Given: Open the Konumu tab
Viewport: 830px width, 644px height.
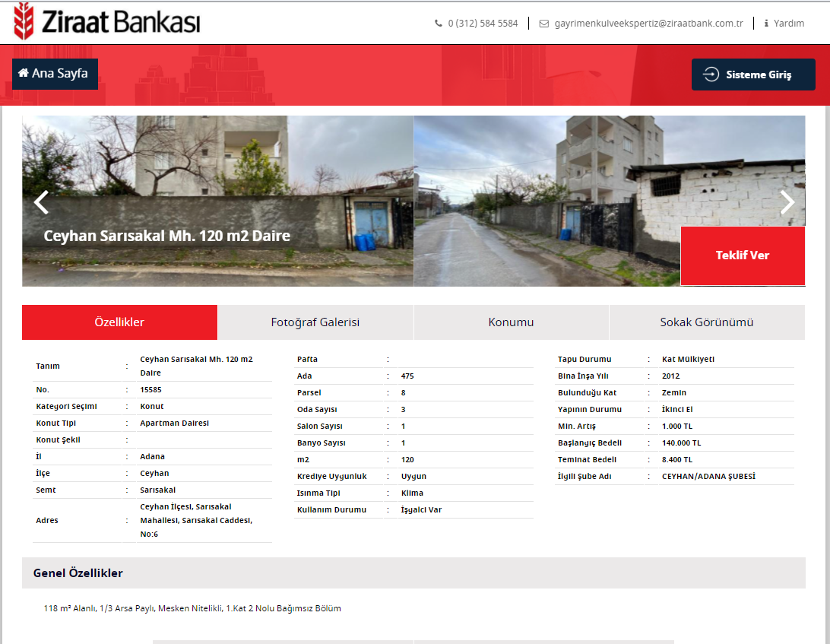Looking at the screenshot, I should (x=512, y=322).
